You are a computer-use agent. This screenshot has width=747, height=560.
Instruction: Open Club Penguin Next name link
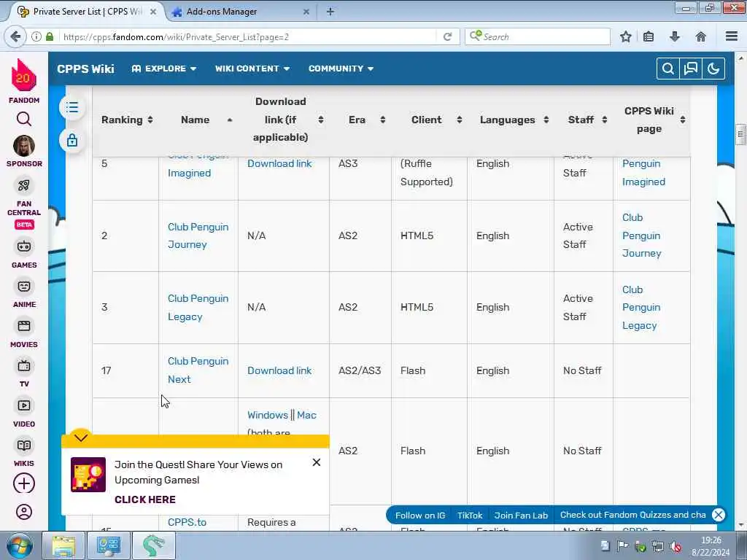(x=198, y=370)
